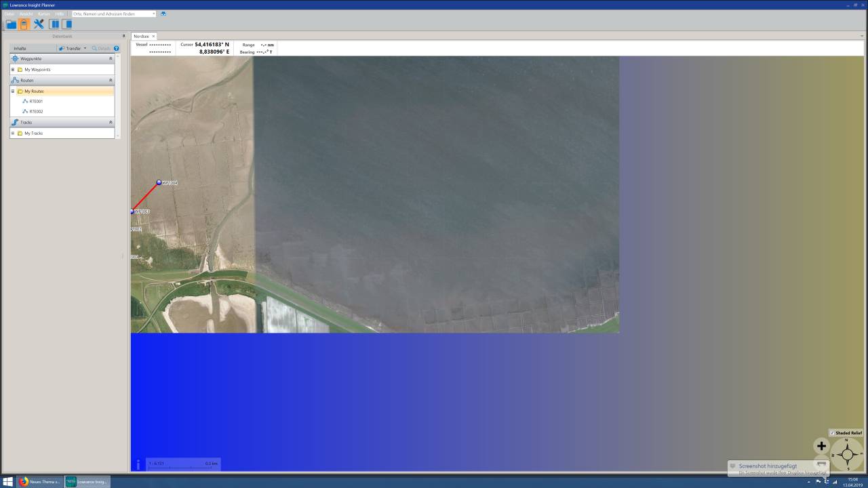
Task: Click the blue folder open icon
Action: (11, 24)
